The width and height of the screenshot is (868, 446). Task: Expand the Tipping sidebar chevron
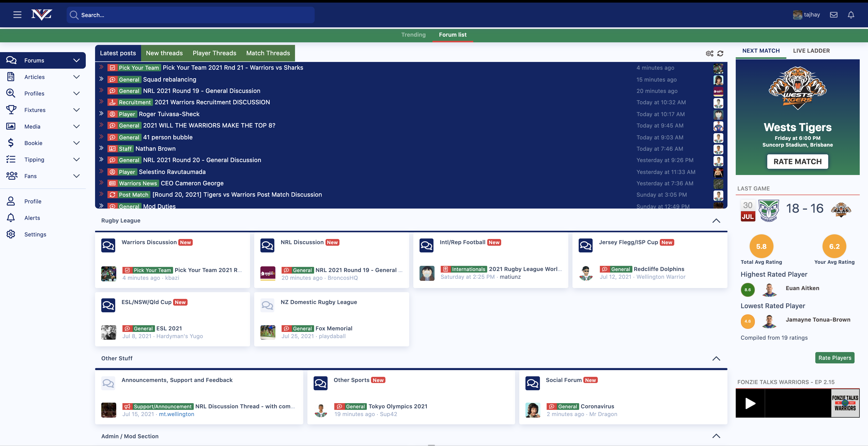[76, 159]
